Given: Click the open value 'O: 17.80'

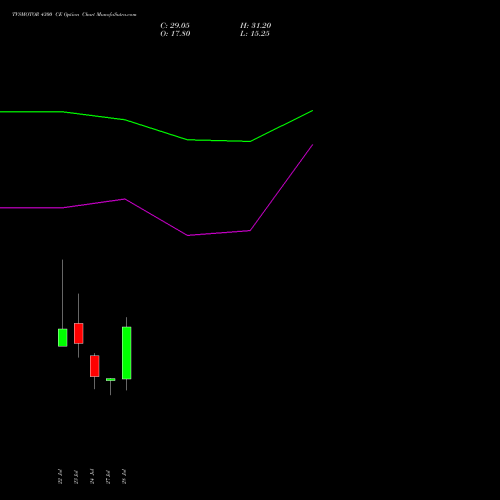Looking at the screenshot, I should [175, 34].
